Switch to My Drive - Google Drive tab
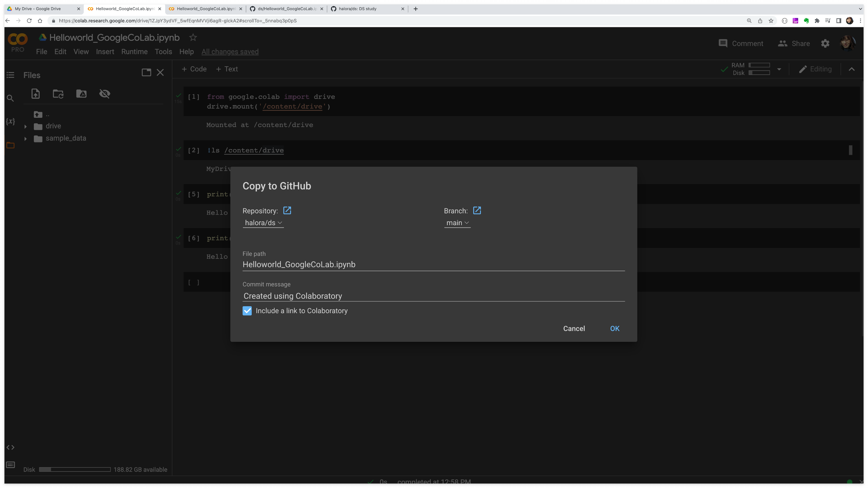The width and height of the screenshot is (868, 488). tap(44, 9)
